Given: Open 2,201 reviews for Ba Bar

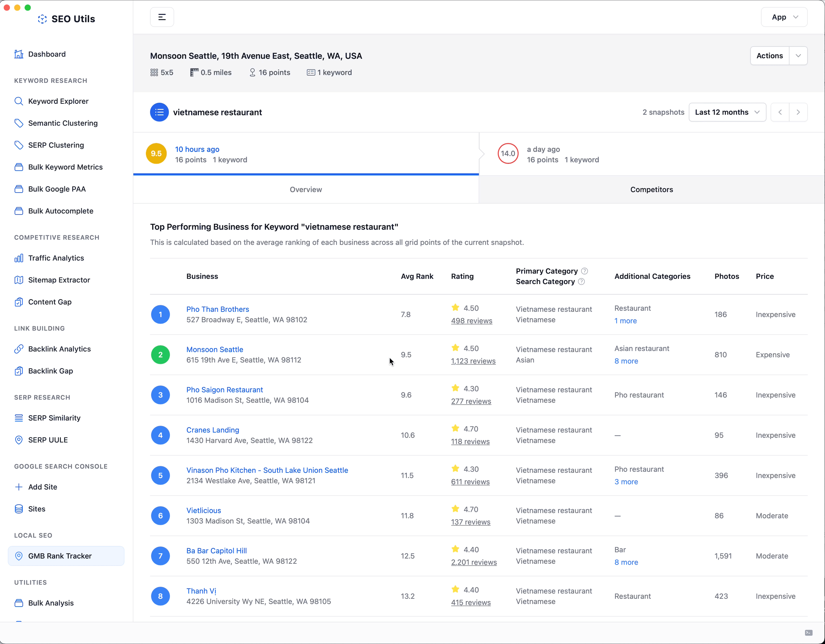Looking at the screenshot, I should coord(474,562).
